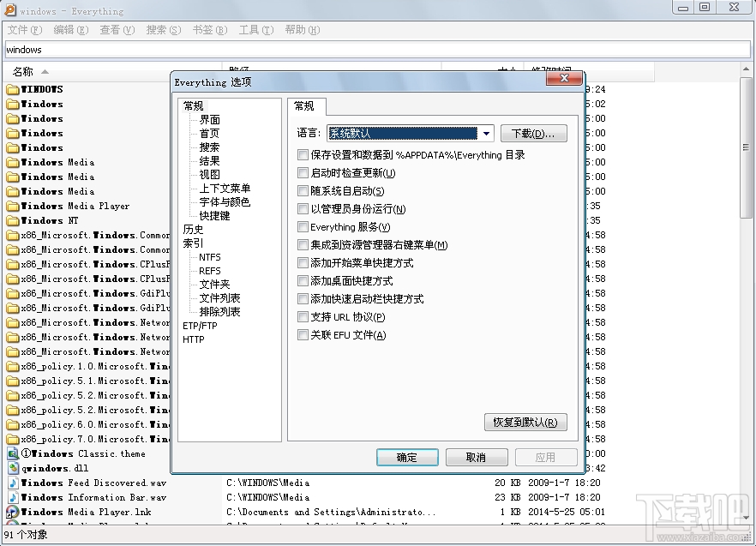Click folder icon of x86_policy.7.0.Microsoft row
The width and height of the screenshot is (756, 546).
(x=13, y=439)
